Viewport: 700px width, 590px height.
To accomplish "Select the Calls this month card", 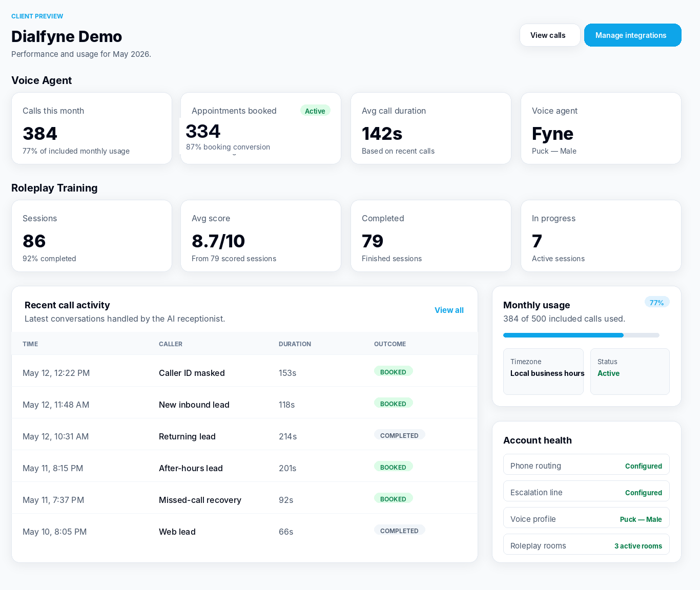I will [92, 129].
